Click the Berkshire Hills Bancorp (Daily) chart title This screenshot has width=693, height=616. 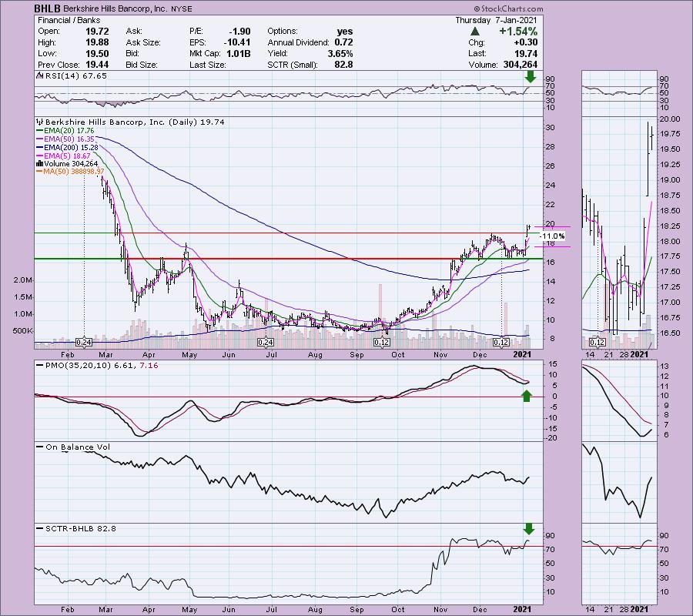click(x=136, y=122)
